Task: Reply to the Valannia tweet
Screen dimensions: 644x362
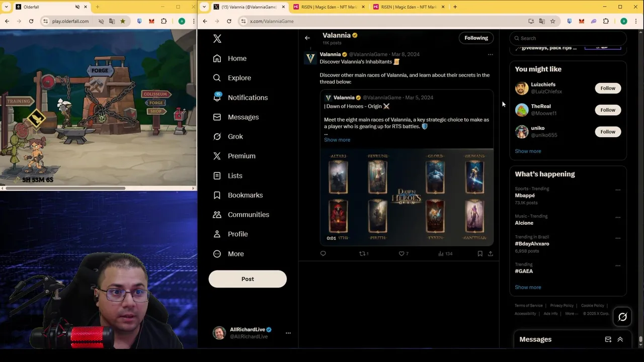Action: pyautogui.click(x=323, y=253)
